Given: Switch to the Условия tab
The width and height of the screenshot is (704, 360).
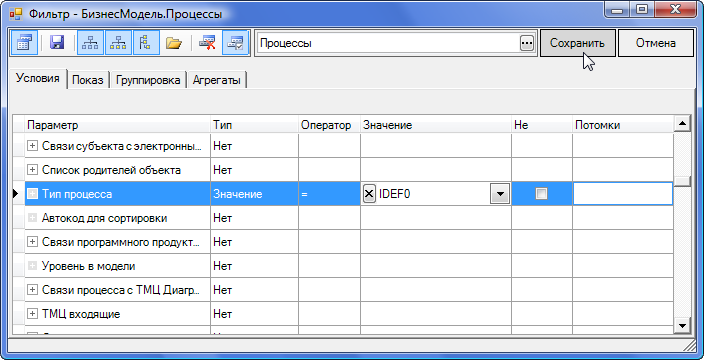Looking at the screenshot, I should [x=38, y=79].
